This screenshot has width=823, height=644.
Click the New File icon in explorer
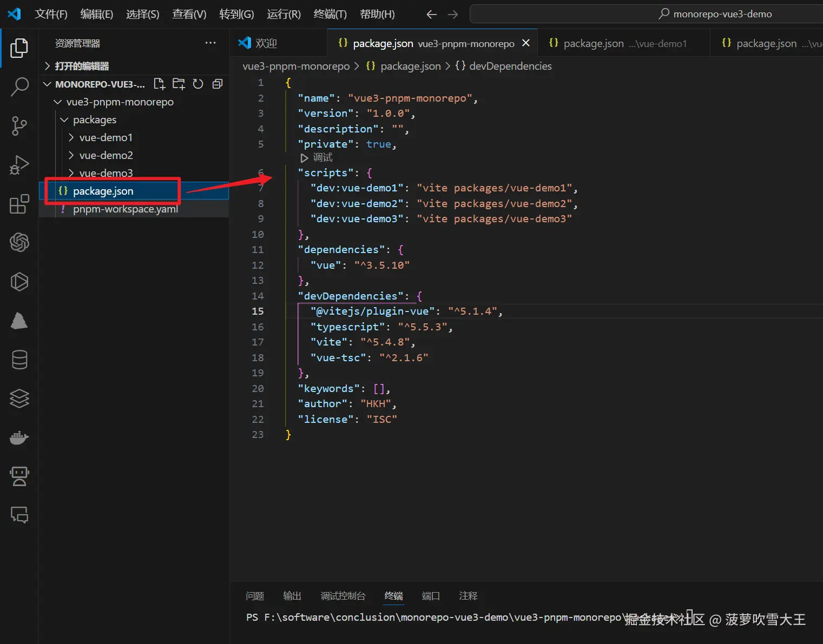tap(159, 84)
